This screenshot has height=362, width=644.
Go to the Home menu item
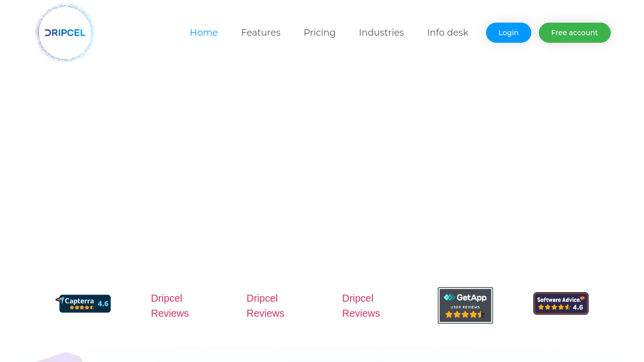click(x=204, y=33)
